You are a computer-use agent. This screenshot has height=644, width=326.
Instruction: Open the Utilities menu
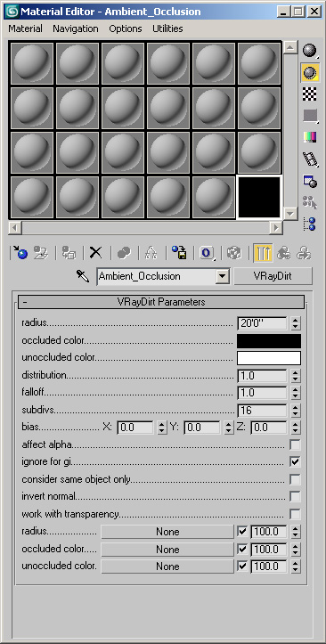167,29
